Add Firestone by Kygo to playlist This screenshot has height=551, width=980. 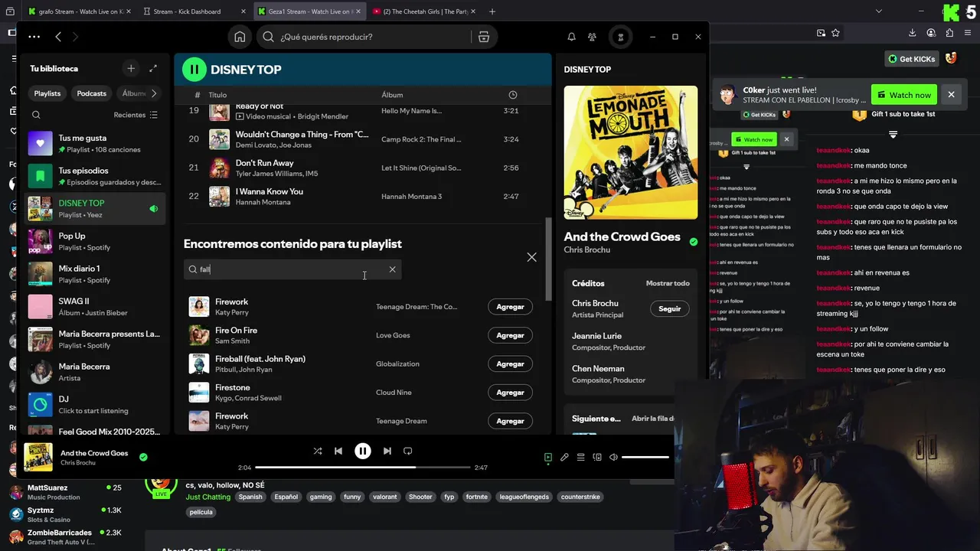[x=510, y=393]
